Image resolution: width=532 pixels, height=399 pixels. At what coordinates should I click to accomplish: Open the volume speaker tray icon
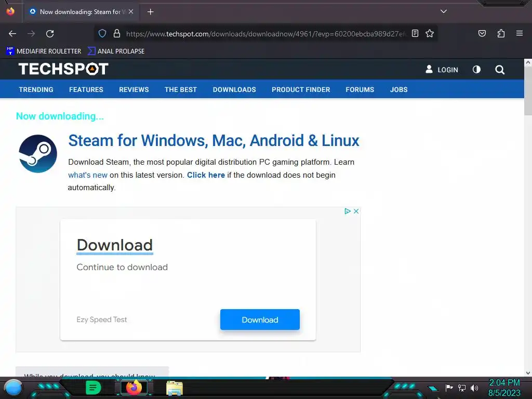coord(474,388)
